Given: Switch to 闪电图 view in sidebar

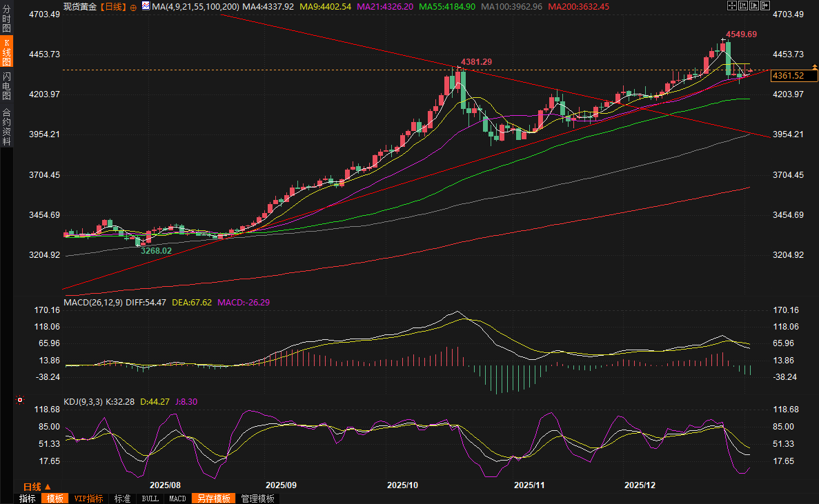Looking at the screenshot, I should click(x=7, y=85).
